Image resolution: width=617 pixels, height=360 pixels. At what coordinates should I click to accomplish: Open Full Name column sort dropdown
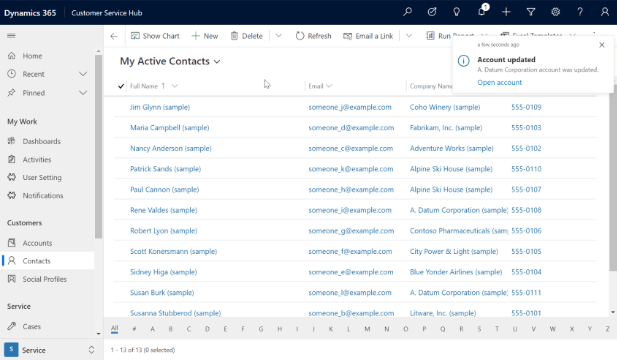pos(175,86)
